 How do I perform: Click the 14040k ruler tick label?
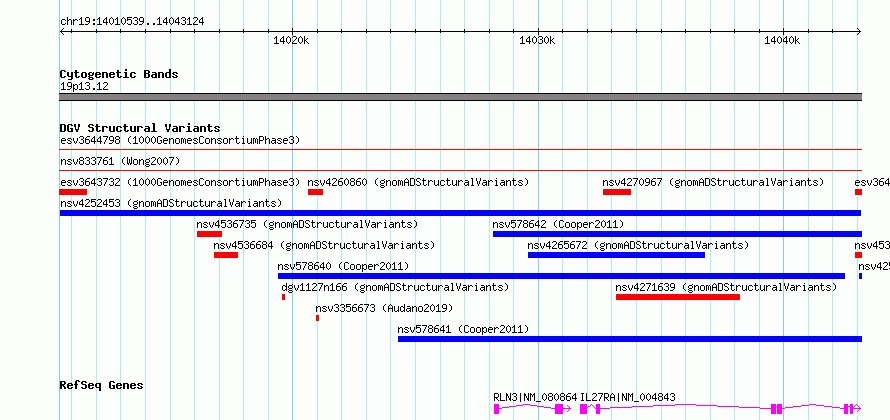coord(782,40)
